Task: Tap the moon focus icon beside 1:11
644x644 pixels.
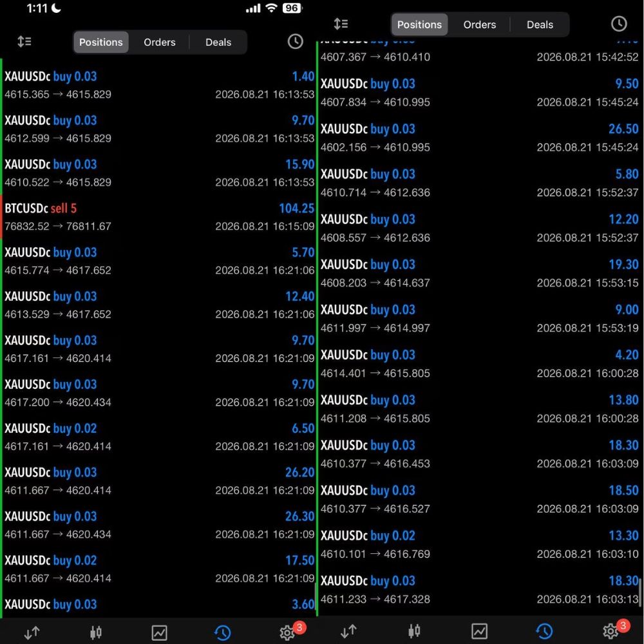Action: pyautogui.click(x=56, y=8)
